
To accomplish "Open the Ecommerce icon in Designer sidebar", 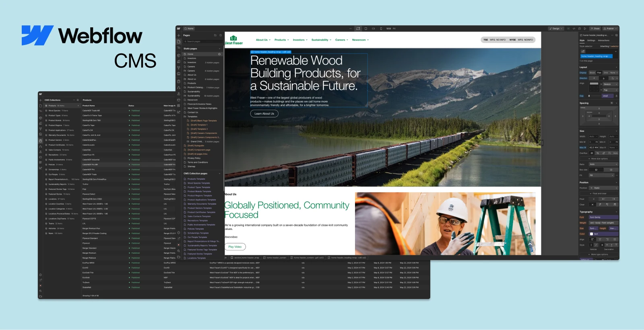I will (179, 100).
